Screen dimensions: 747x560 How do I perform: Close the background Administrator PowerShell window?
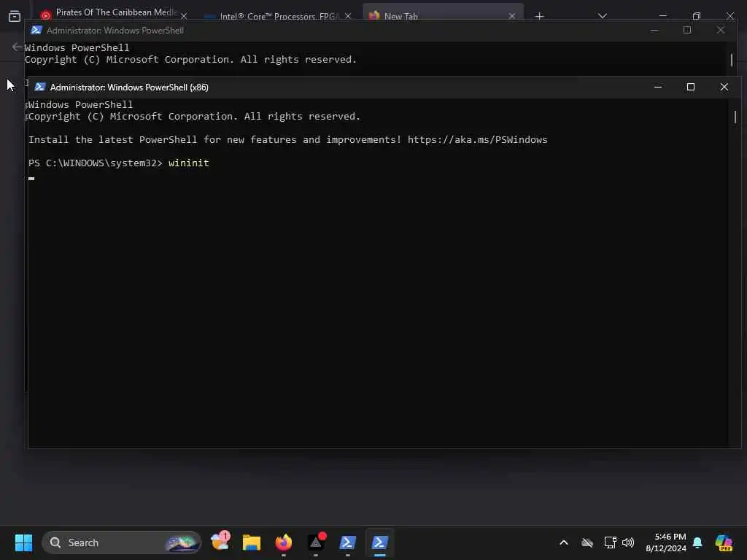tap(720, 31)
